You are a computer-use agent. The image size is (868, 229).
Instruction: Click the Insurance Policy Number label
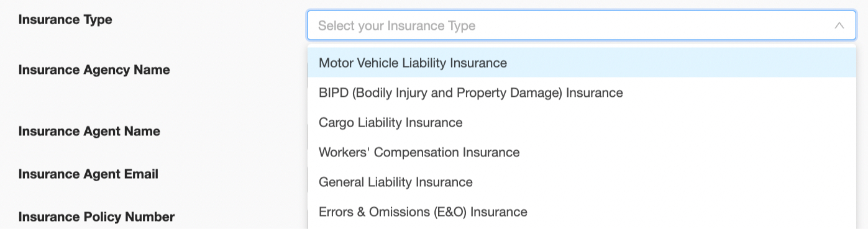tap(96, 217)
